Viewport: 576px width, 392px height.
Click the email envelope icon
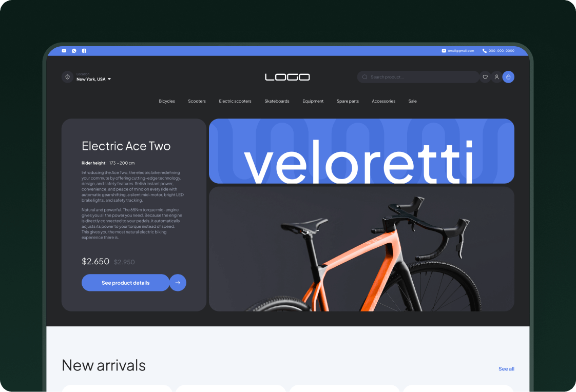click(444, 51)
